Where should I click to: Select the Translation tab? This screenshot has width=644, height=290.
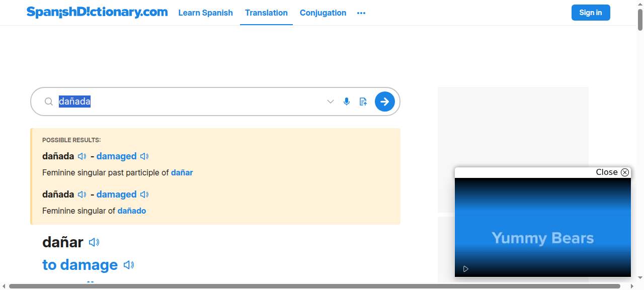pos(266,13)
